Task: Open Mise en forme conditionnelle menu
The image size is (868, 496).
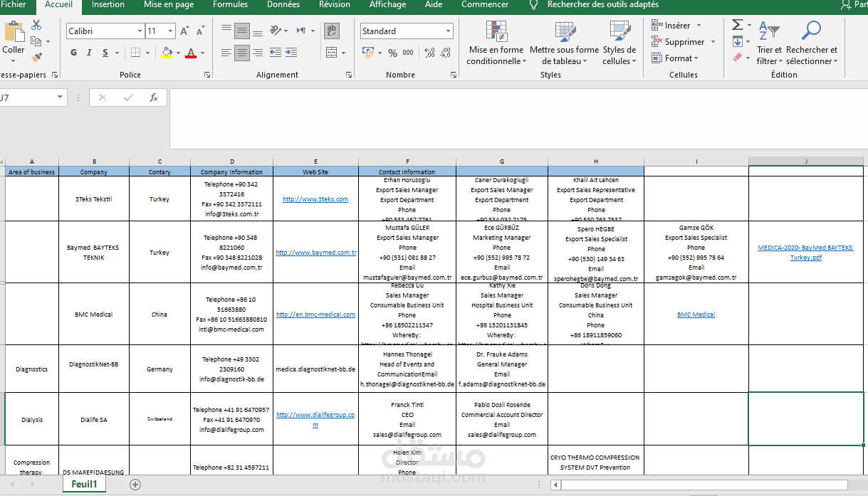Action: (496, 44)
